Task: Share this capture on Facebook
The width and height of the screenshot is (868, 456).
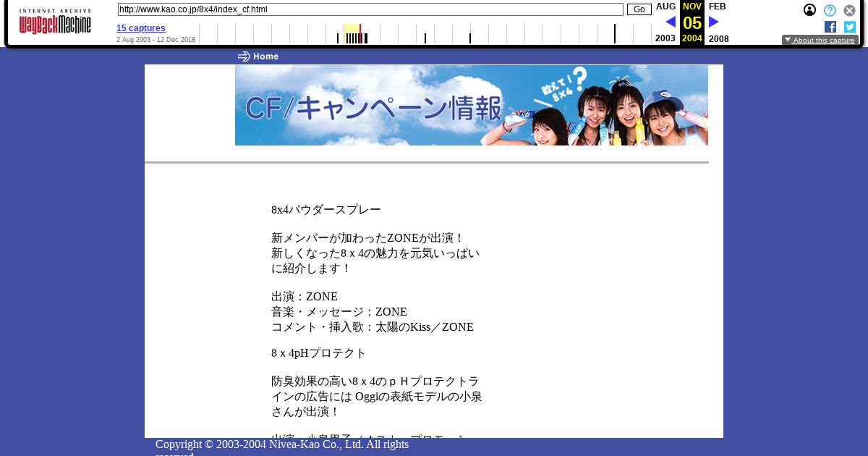Action: [830, 27]
